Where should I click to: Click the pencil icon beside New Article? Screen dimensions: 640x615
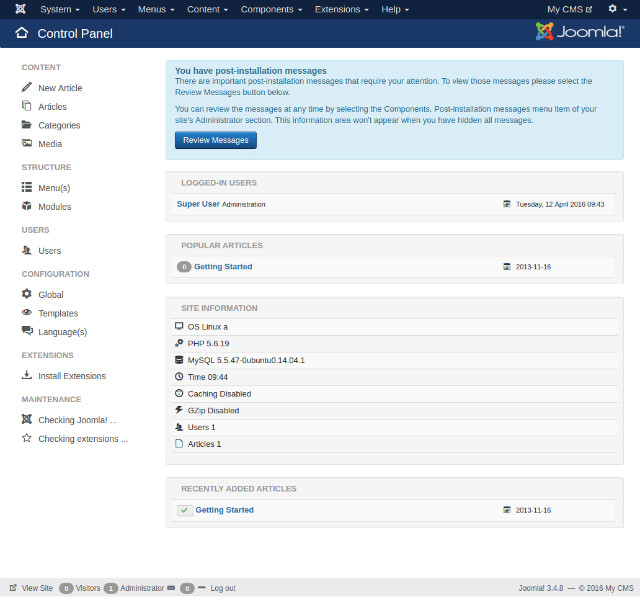[27, 88]
